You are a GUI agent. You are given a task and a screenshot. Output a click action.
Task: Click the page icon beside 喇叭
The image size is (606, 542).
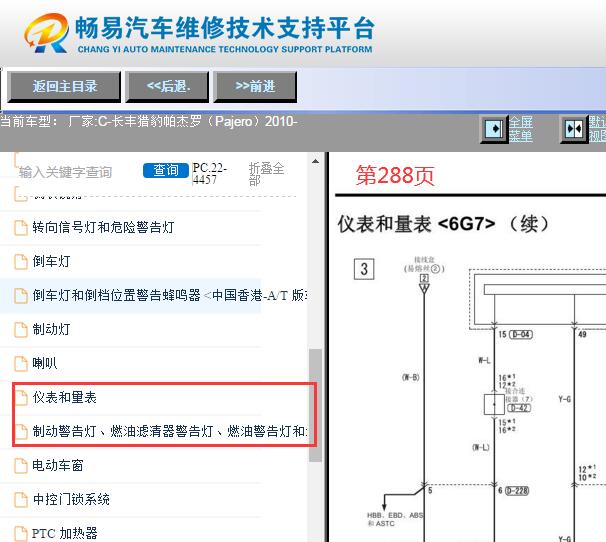click(21, 363)
